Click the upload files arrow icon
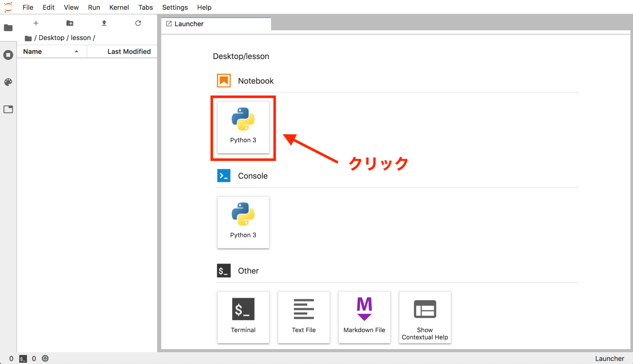 click(104, 23)
